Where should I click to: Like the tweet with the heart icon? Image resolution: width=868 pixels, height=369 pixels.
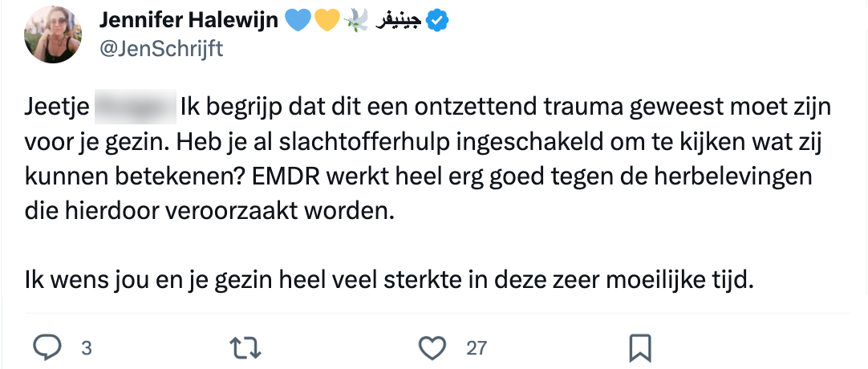coord(433,347)
